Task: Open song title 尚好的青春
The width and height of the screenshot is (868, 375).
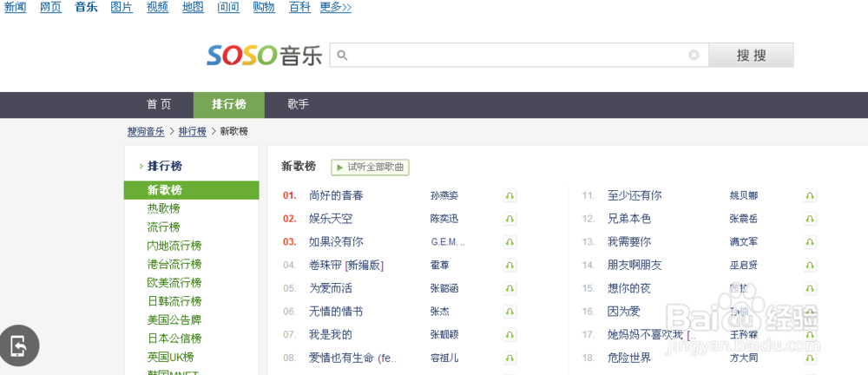Action: (336, 195)
